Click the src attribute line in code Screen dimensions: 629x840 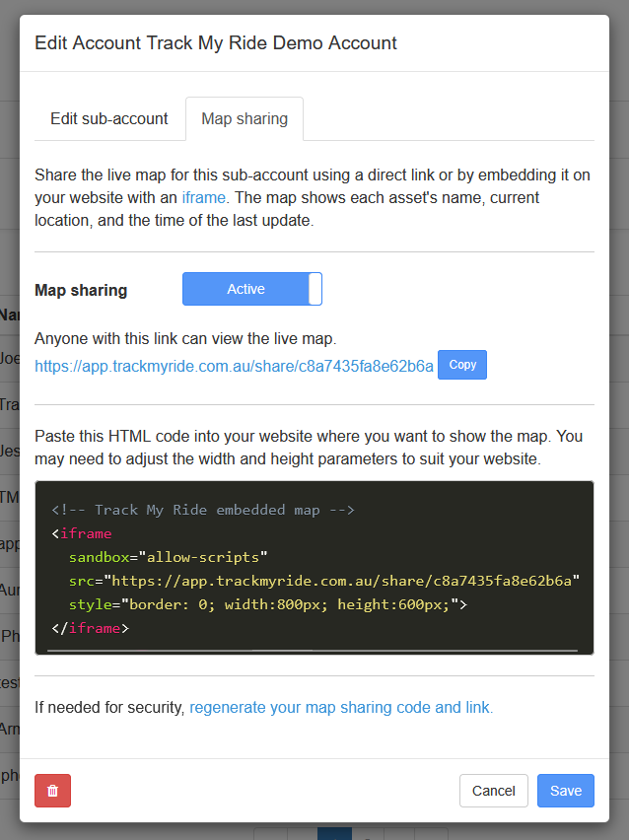point(324,582)
